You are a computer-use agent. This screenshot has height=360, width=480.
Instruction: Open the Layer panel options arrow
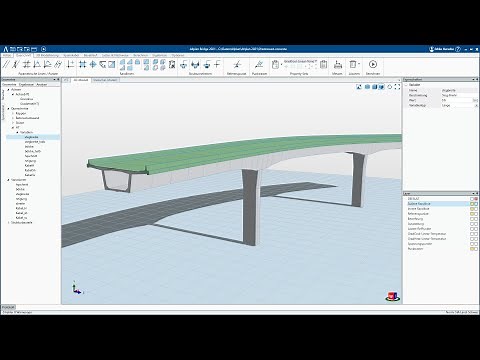pyautogui.click(x=473, y=193)
